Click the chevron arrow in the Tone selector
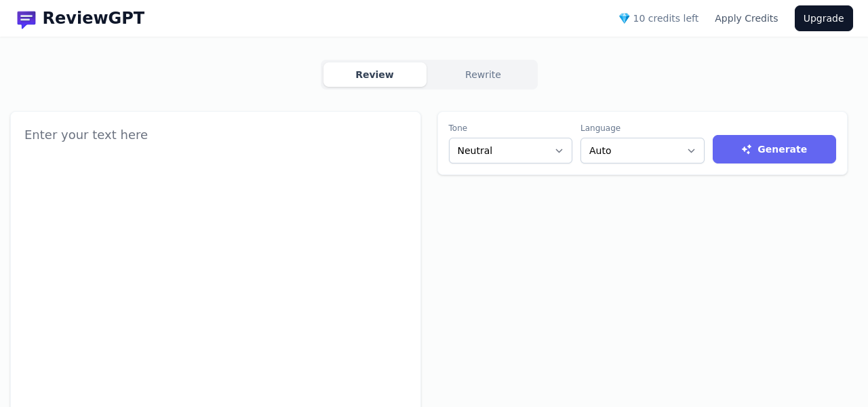Screen dimensions: 868x407 559,151
